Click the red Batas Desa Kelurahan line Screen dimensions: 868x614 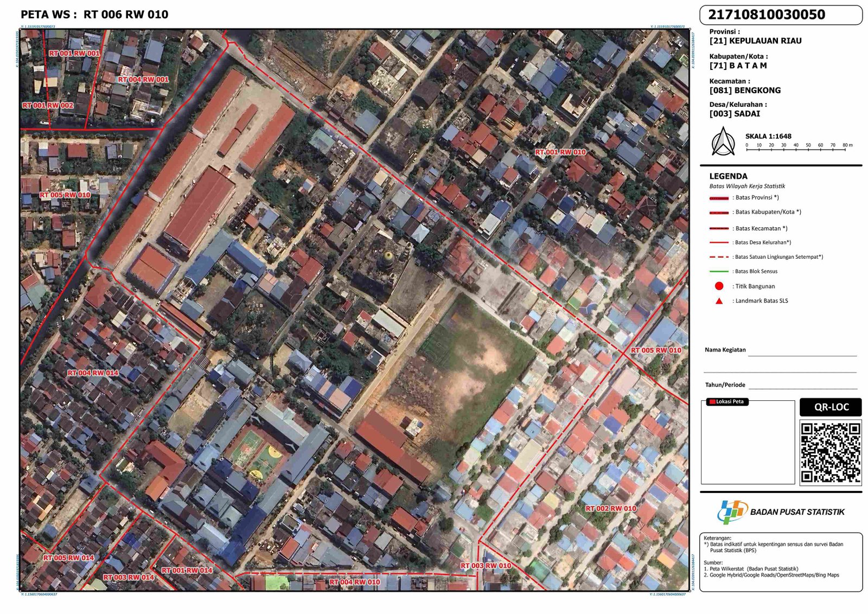tap(719, 242)
